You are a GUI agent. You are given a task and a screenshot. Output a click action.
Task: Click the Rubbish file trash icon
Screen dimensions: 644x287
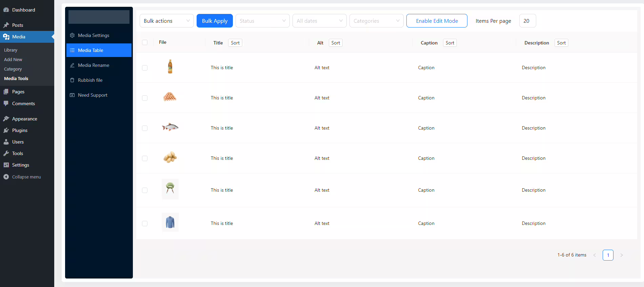pos(72,80)
